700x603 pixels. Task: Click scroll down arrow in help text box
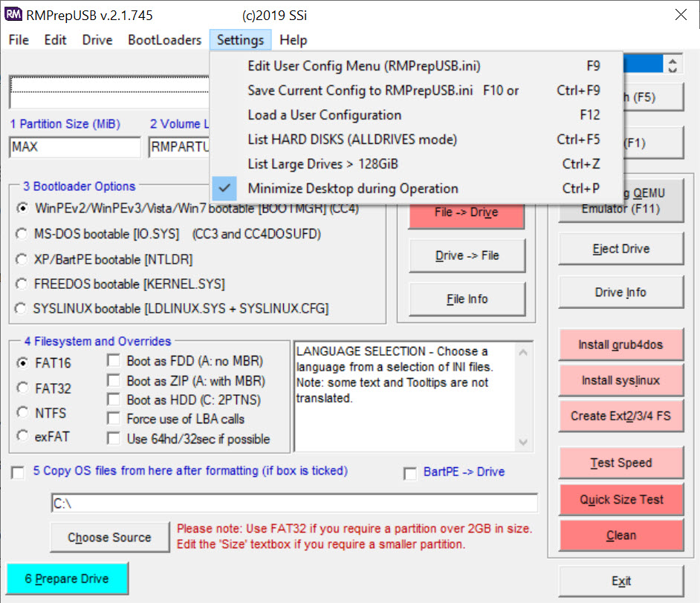tap(523, 442)
